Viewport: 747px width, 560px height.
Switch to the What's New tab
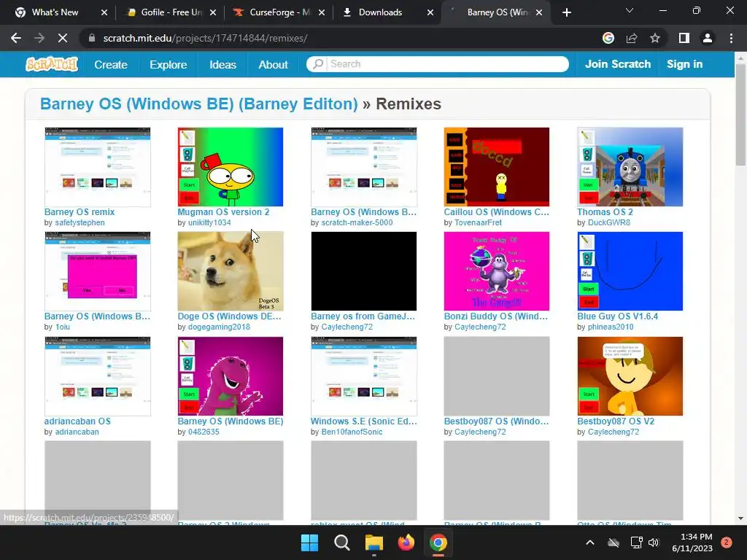[55, 12]
